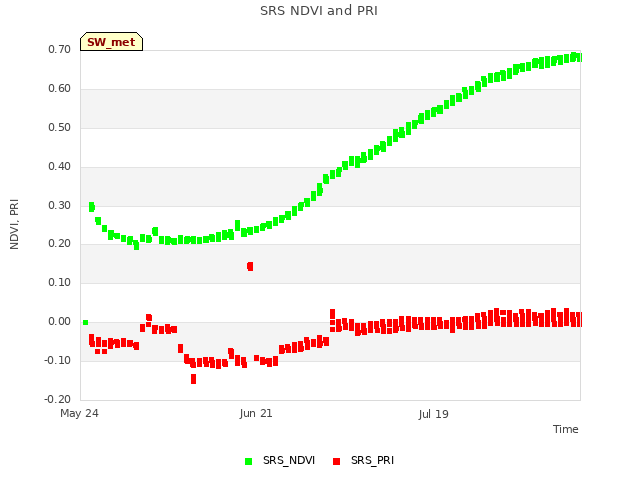640x480 pixels.
Task: Select the chart title SRS NDVI and PRI
Action: [x=319, y=11]
